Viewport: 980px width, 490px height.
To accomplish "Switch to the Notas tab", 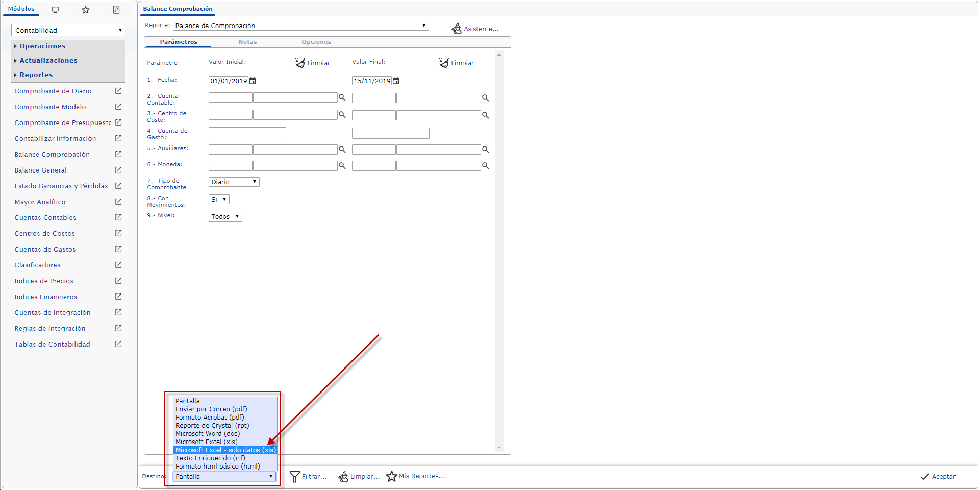I will 247,42.
